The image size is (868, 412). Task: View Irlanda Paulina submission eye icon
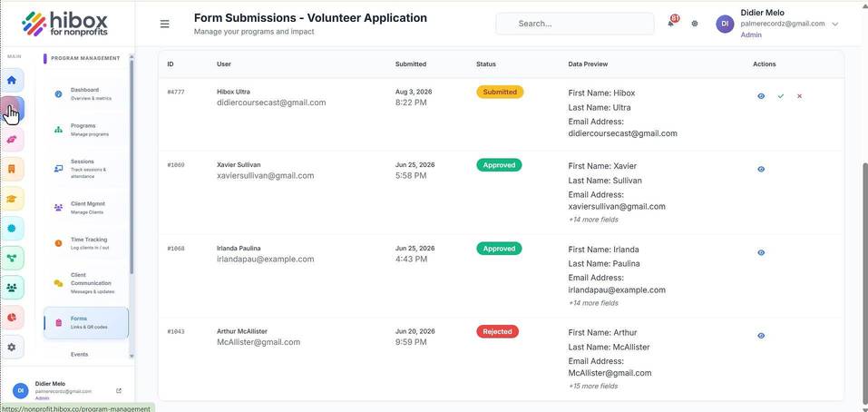(x=761, y=252)
